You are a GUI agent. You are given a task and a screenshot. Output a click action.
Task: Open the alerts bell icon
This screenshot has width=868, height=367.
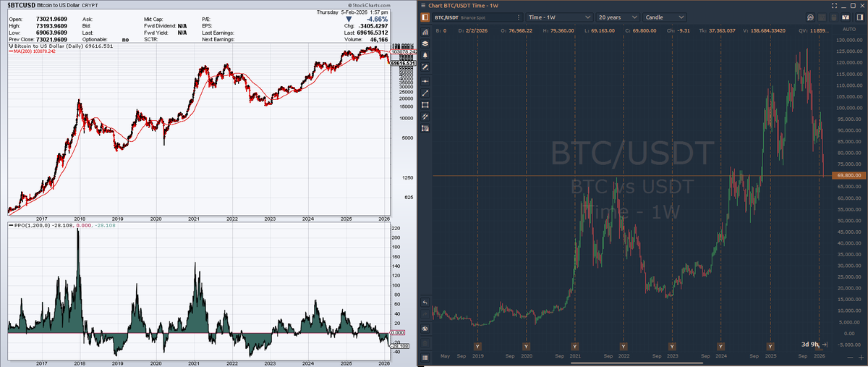425,54
